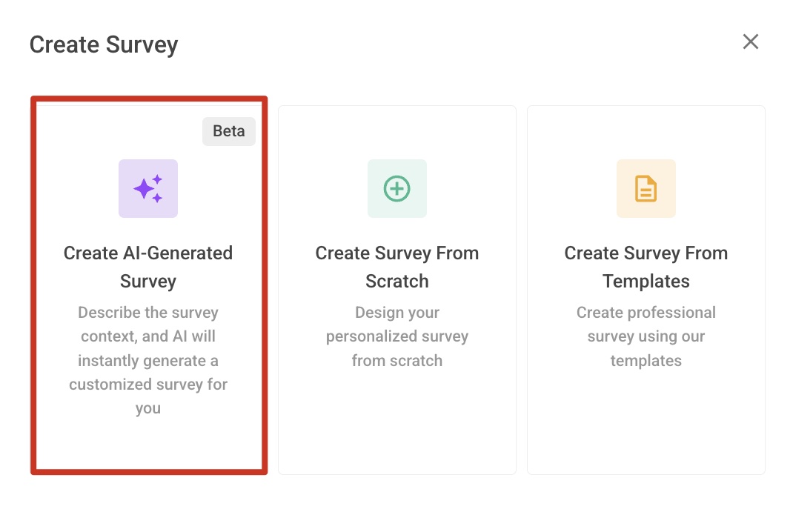Click the word 'Survey' under Create AI-Generated

148,281
